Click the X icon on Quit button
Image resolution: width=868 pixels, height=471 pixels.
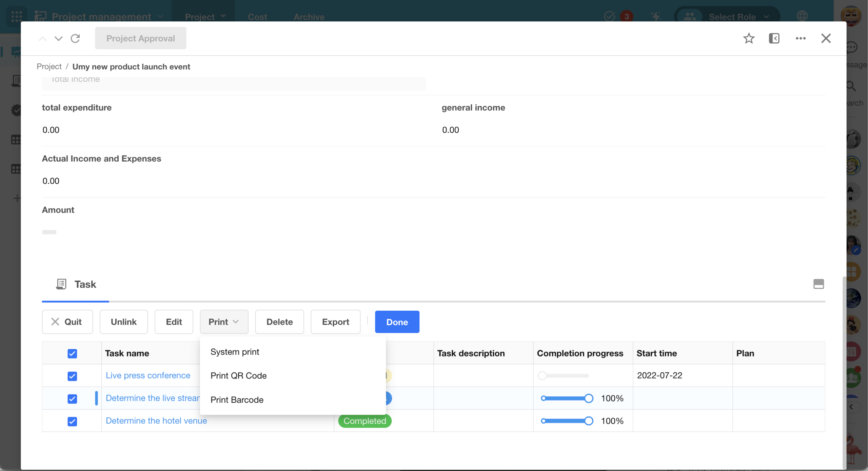[x=55, y=322]
